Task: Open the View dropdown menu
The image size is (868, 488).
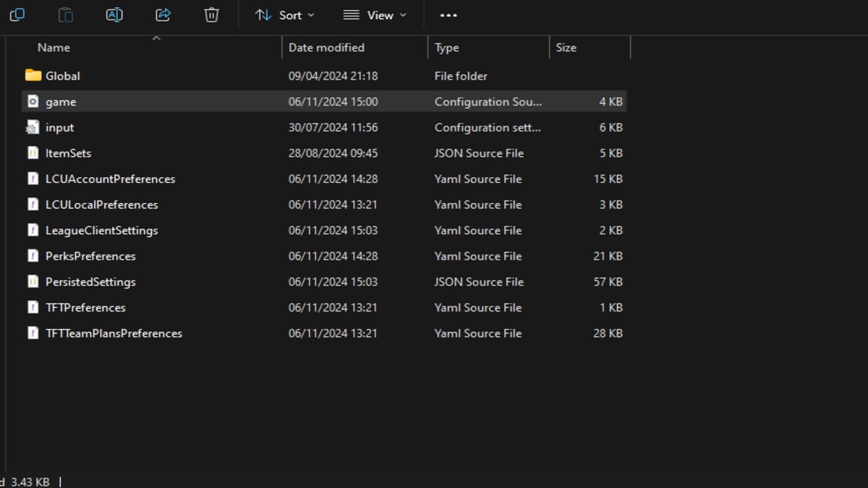Action: click(375, 15)
